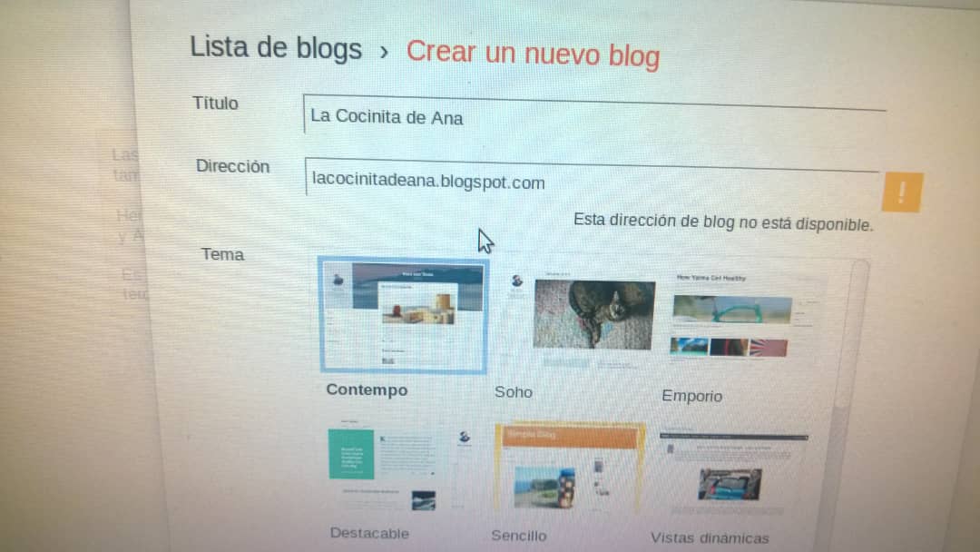Viewport: 980px width, 552px height.
Task: Edit the Título field 'La Cocinita de Ana'
Action: tap(593, 117)
